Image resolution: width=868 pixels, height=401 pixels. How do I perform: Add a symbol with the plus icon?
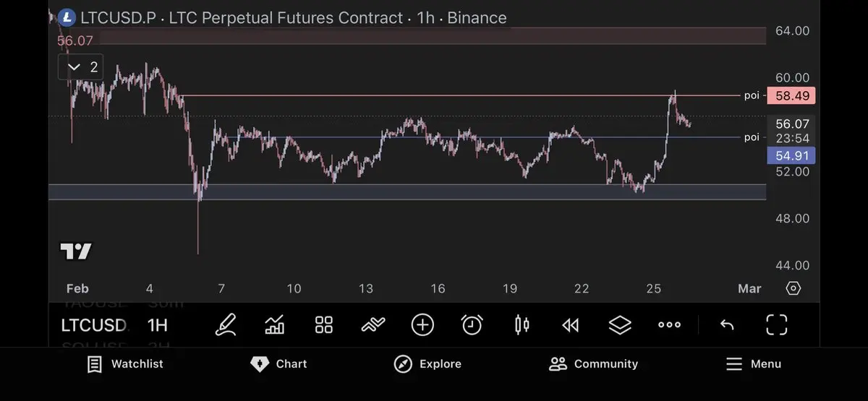(x=422, y=325)
